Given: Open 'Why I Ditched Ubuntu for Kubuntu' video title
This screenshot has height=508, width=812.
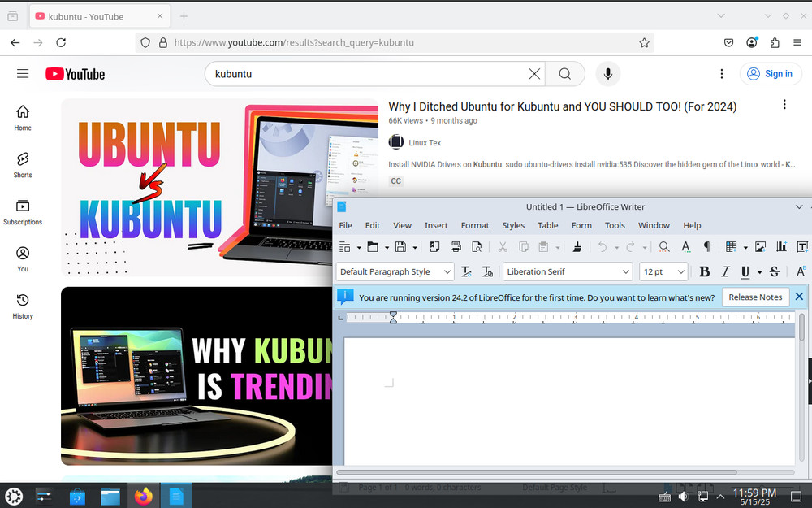Looking at the screenshot, I should 563,106.
